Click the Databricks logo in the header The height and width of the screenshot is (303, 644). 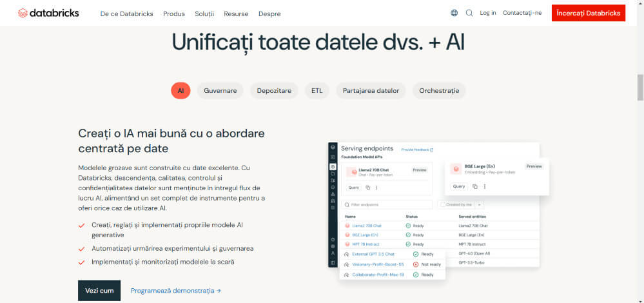point(48,13)
